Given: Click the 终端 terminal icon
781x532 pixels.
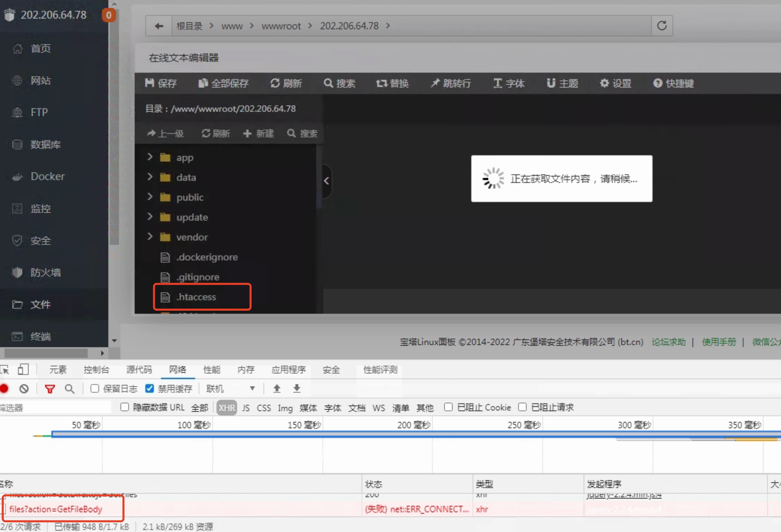Looking at the screenshot, I should point(17,336).
